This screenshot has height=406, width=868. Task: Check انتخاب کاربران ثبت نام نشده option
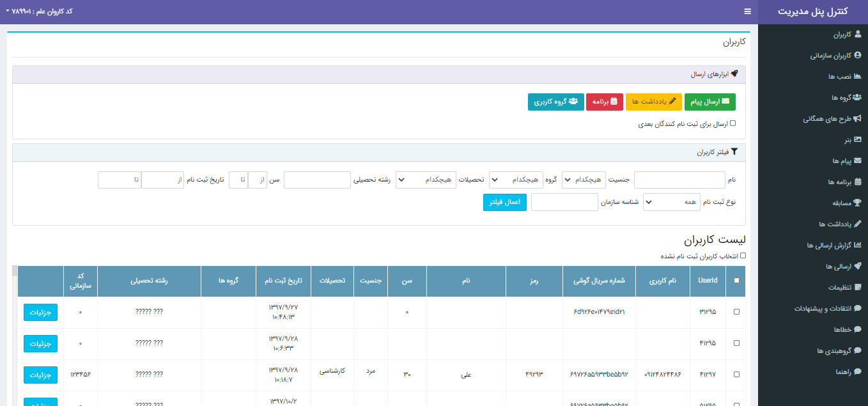coord(743,256)
